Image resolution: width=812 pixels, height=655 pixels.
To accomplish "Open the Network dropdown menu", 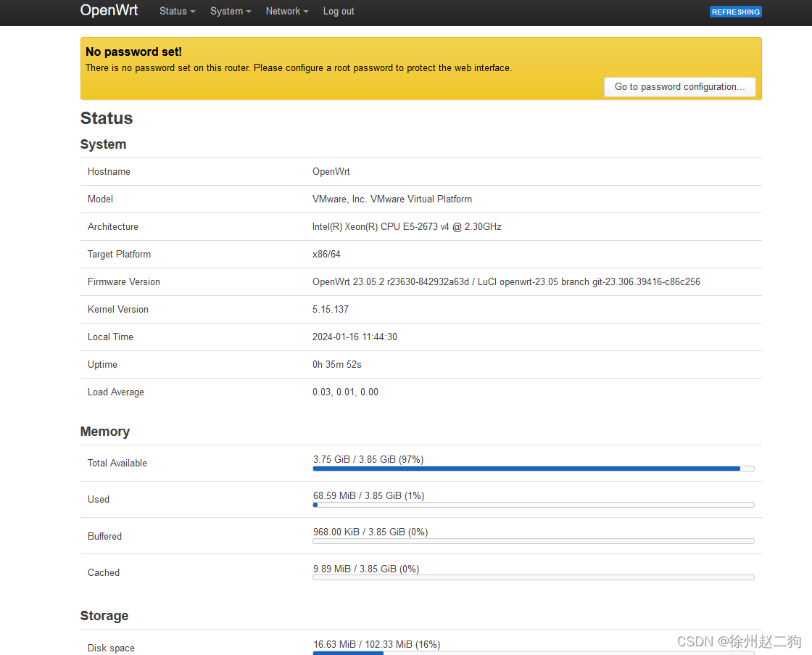I will 287,11.
